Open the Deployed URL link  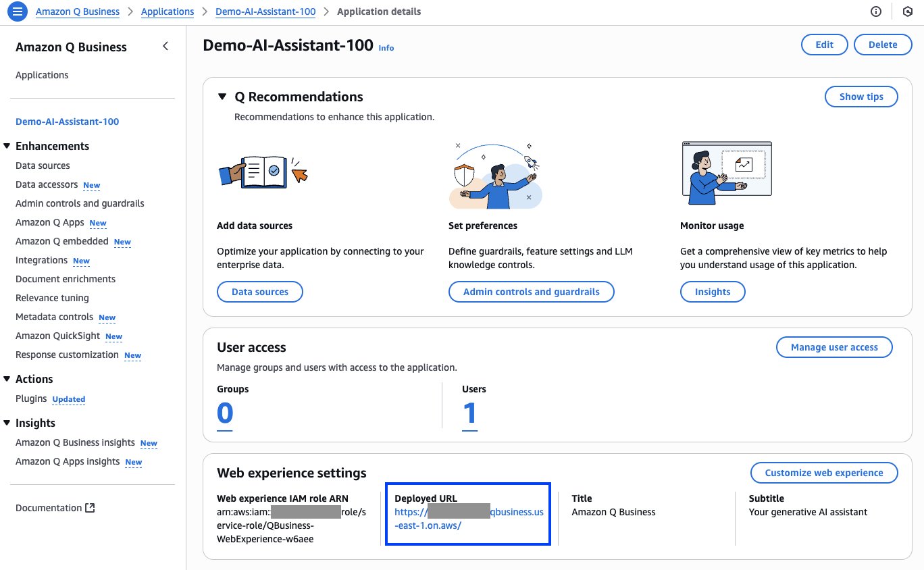pos(469,519)
